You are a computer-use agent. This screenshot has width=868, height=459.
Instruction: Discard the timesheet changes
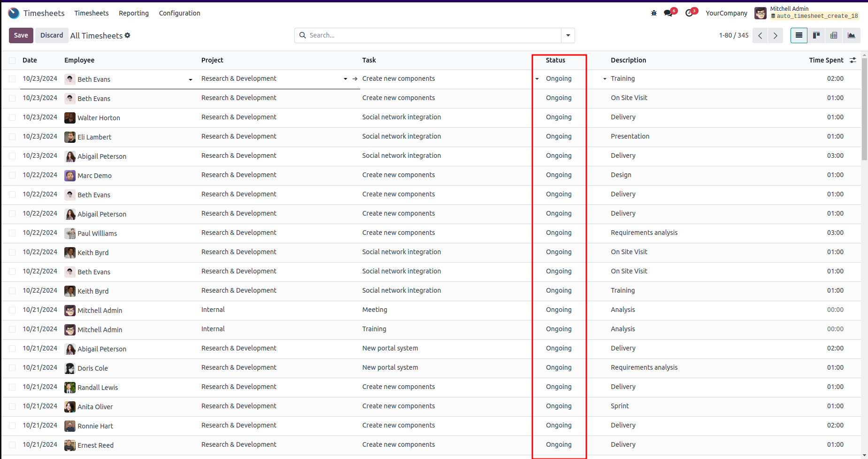[x=52, y=35]
